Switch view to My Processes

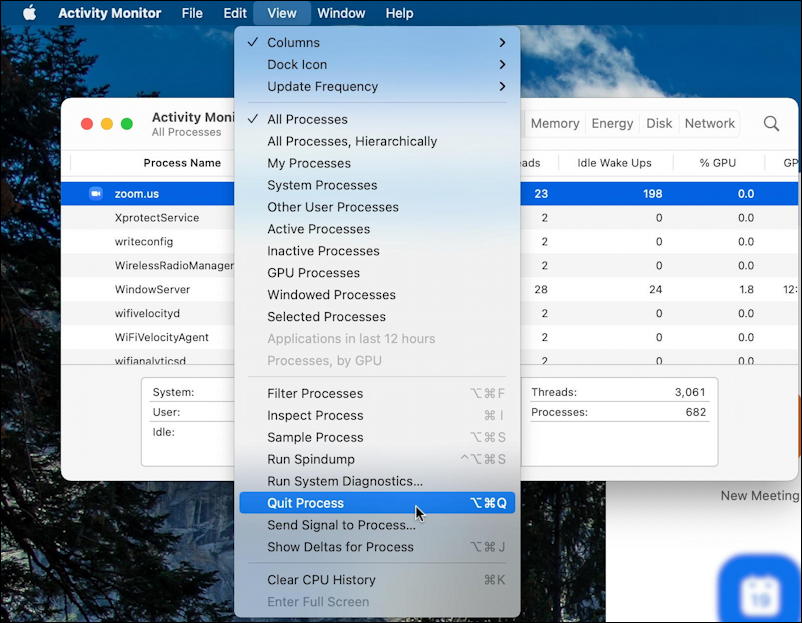[309, 163]
